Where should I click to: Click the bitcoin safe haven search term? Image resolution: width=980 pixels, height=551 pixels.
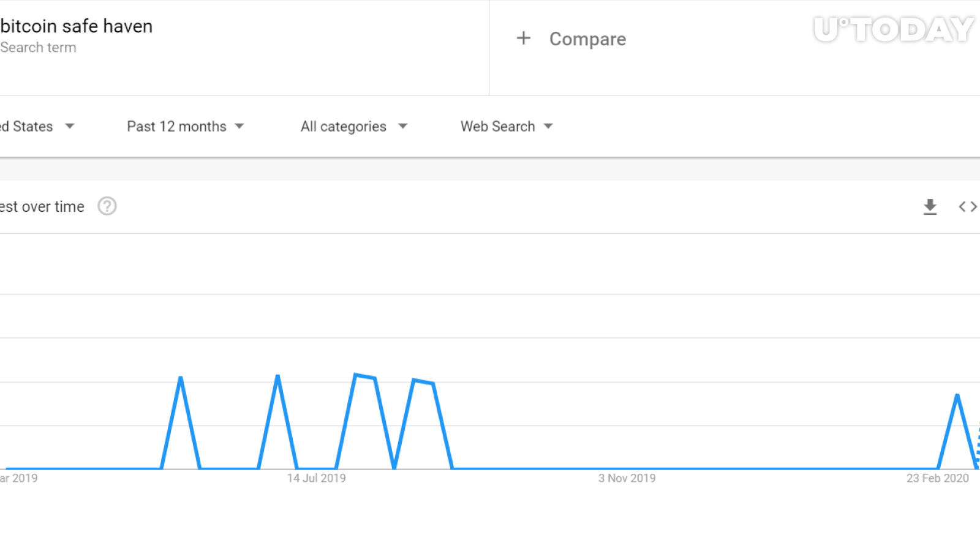click(77, 26)
